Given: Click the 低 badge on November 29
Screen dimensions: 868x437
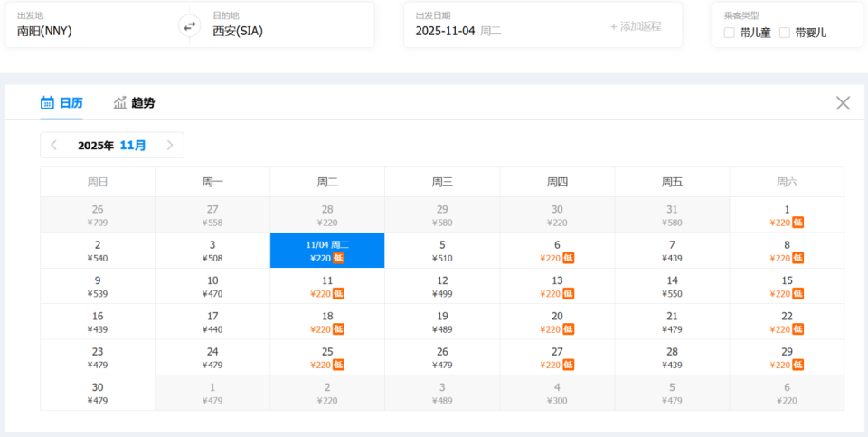Looking at the screenshot, I should [x=798, y=365].
